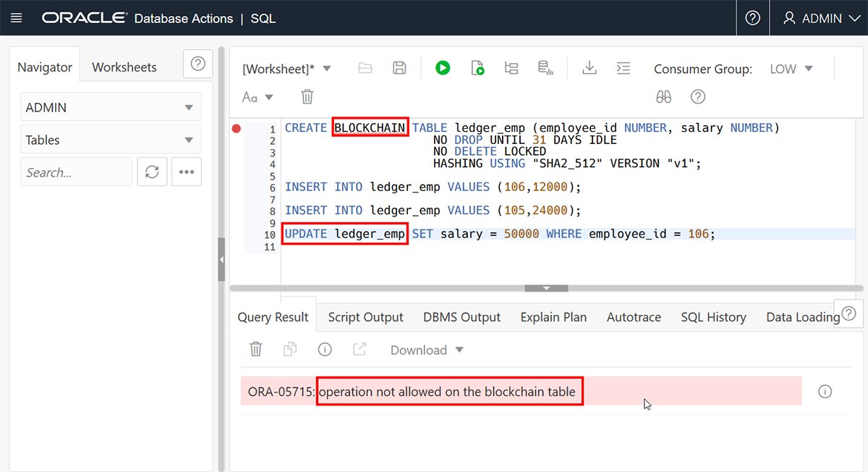
Task: Switch to the Worksheets tab
Action: (124, 67)
